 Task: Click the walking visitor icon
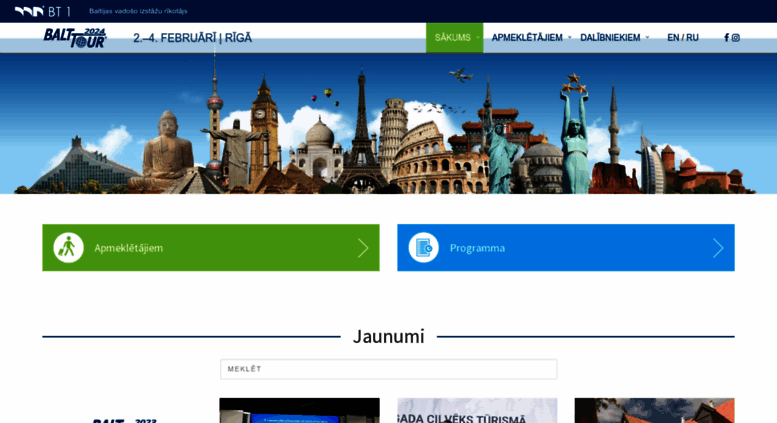(68, 248)
